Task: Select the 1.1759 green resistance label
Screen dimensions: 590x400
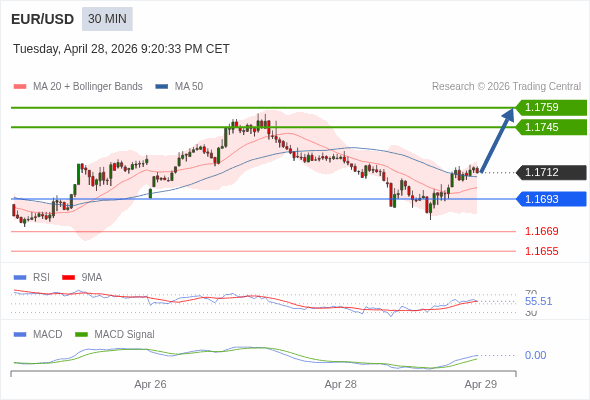Action: [551, 108]
